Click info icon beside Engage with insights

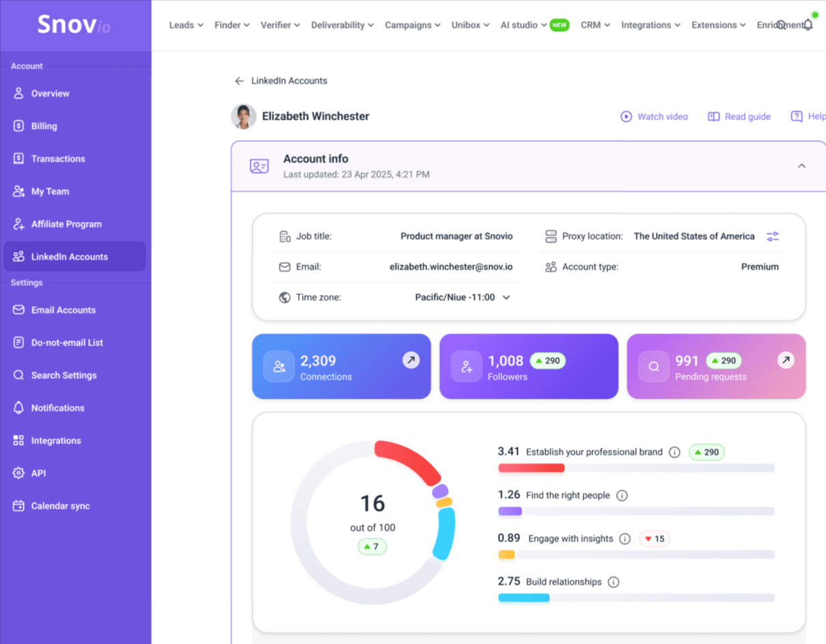(x=624, y=539)
